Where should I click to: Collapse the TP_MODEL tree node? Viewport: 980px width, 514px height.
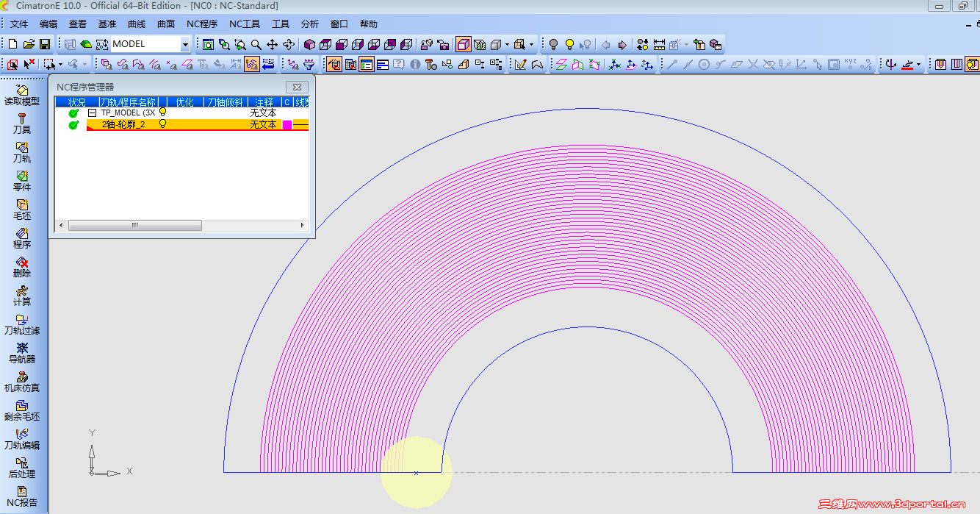point(93,113)
